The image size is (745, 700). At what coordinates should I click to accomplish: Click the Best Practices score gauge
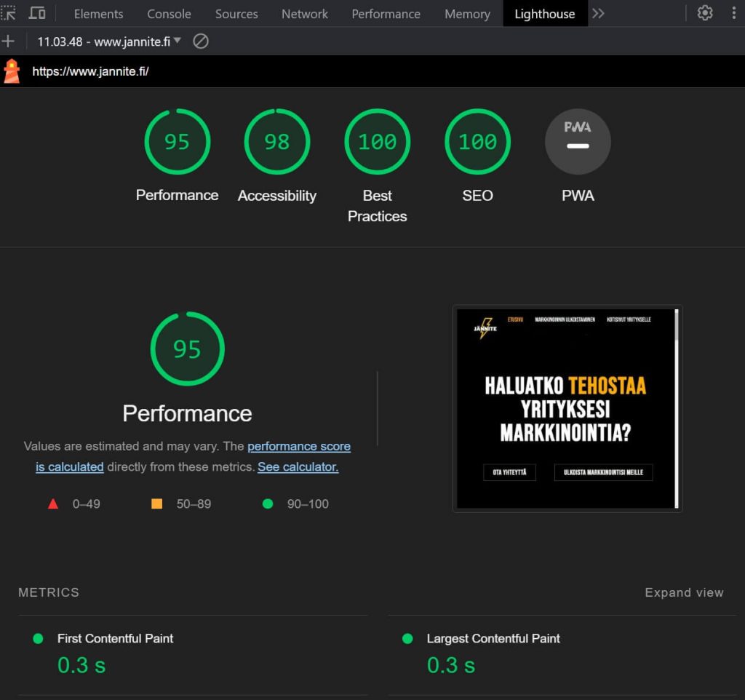(377, 142)
